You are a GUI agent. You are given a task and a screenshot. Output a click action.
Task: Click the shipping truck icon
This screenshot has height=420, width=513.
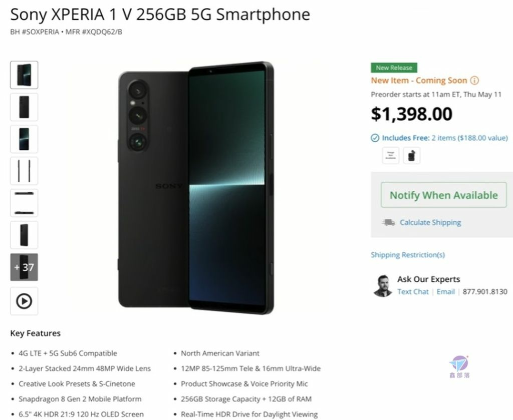click(389, 223)
